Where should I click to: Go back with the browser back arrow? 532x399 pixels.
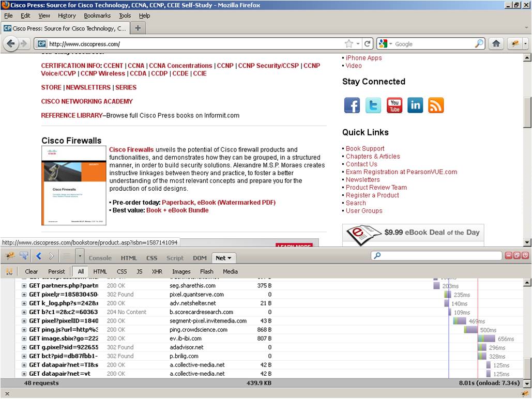click(11, 44)
